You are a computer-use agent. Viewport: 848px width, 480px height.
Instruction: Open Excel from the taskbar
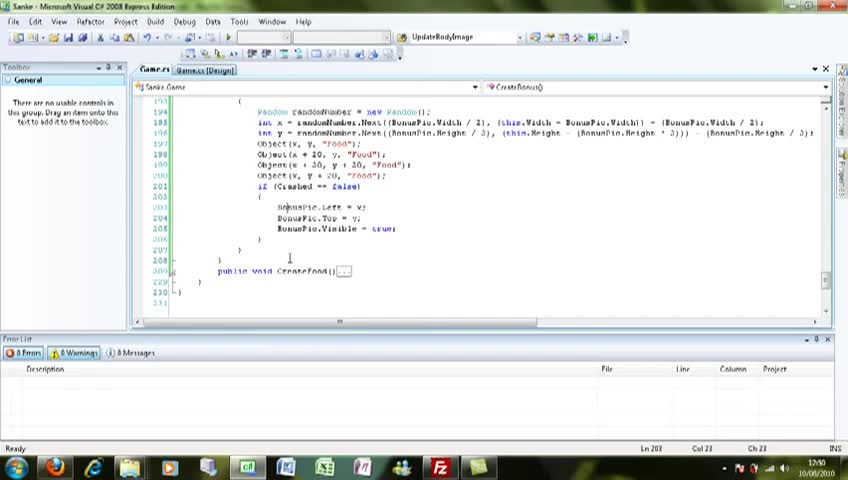(x=324, y=467)
